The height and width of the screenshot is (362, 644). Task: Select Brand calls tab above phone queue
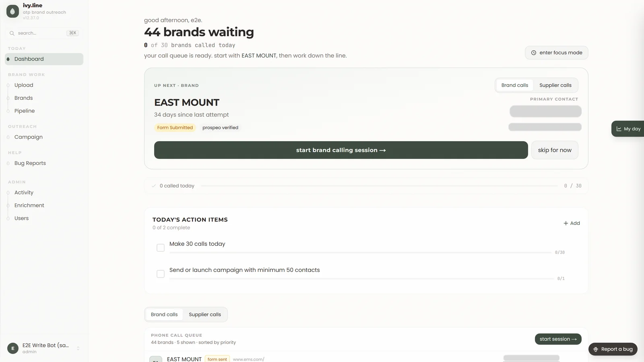164,315
